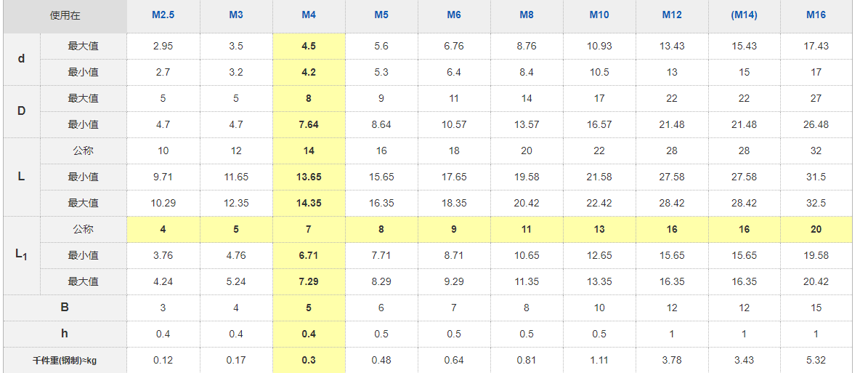This screenshot has width=868, height=373.
Task: Click the M10 size header
Action: point(599,15)
